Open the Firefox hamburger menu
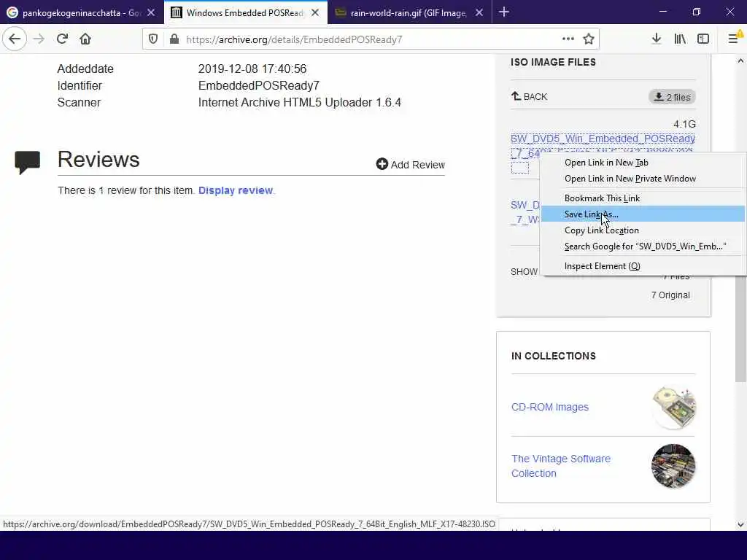The image size is (747, 560). pos(734,39)
